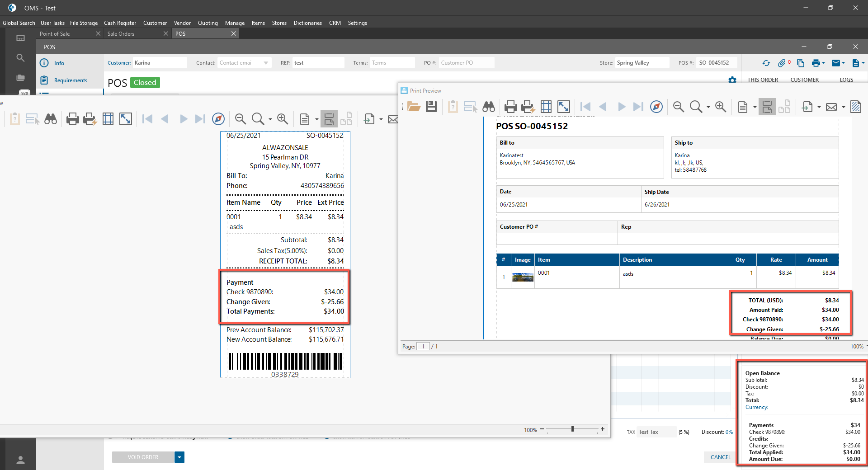Click the save disk icon in Print Preview
Image resolution: width=868 pixels, height=470 pixels.
click(431, 107)
